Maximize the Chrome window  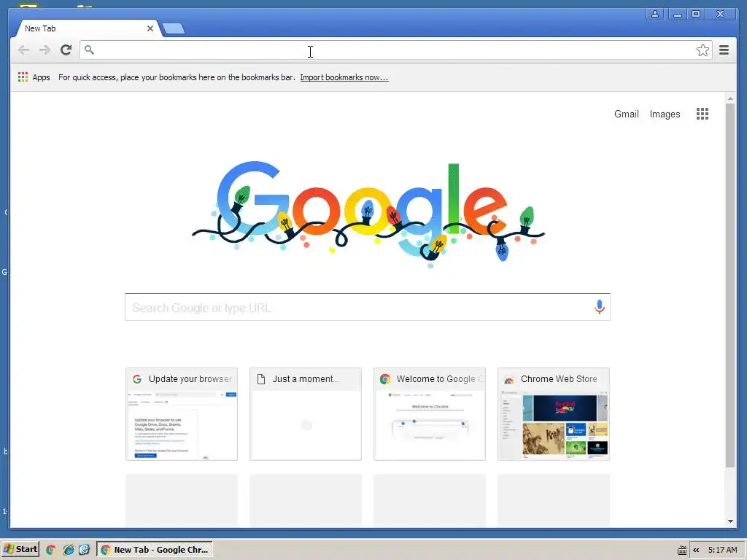pos(696,14)
